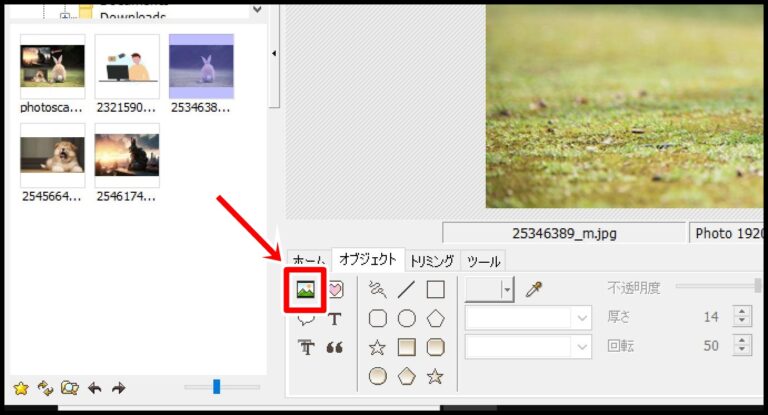The image size is (768, 415).
Task: Open the first empty combo box
Action: click(x=528, y=318)
